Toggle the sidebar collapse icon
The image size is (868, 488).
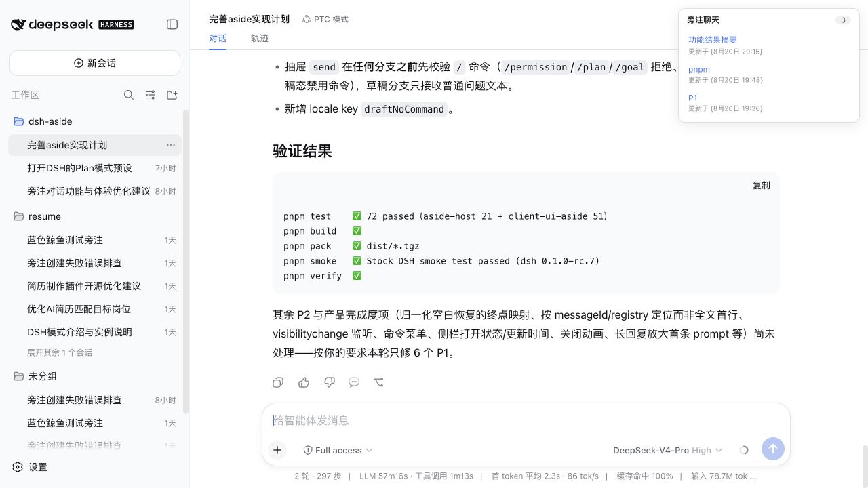(172, 24)
